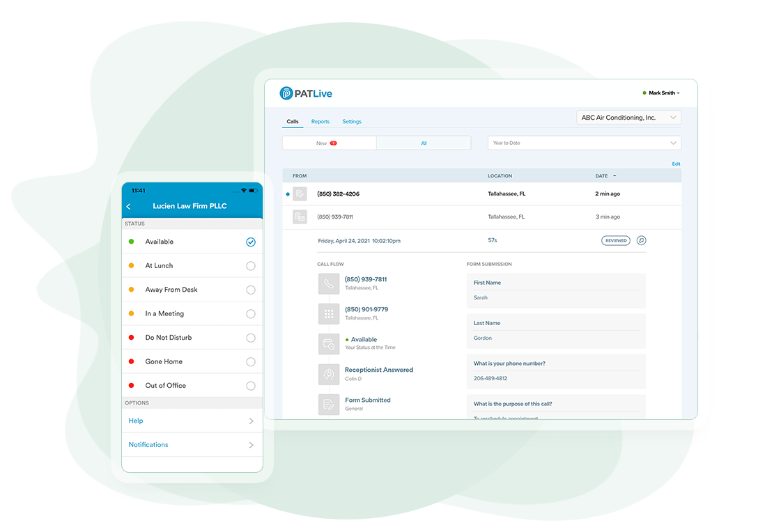Open Year to Date range dropdown
The width and height of the screenshot is (758, 532).
click(585, 143)
